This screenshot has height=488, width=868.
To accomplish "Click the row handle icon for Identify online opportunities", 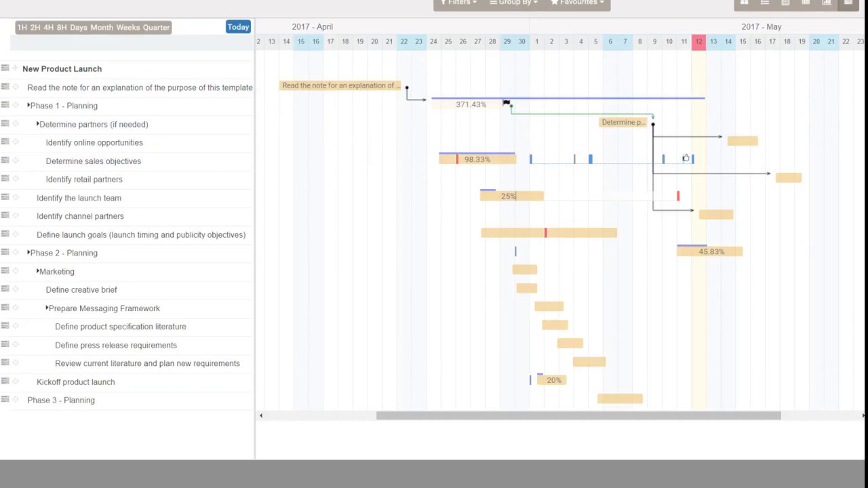I will coord(5,142).
